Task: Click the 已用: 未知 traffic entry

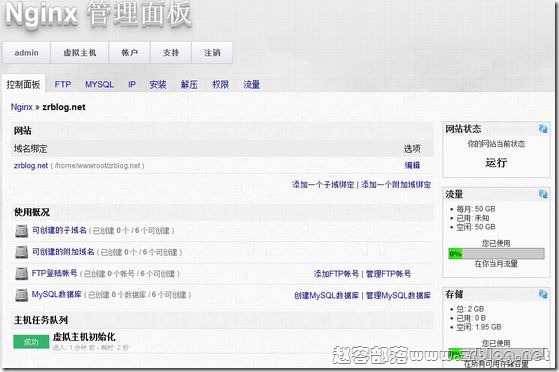Action: coord(472,218)
